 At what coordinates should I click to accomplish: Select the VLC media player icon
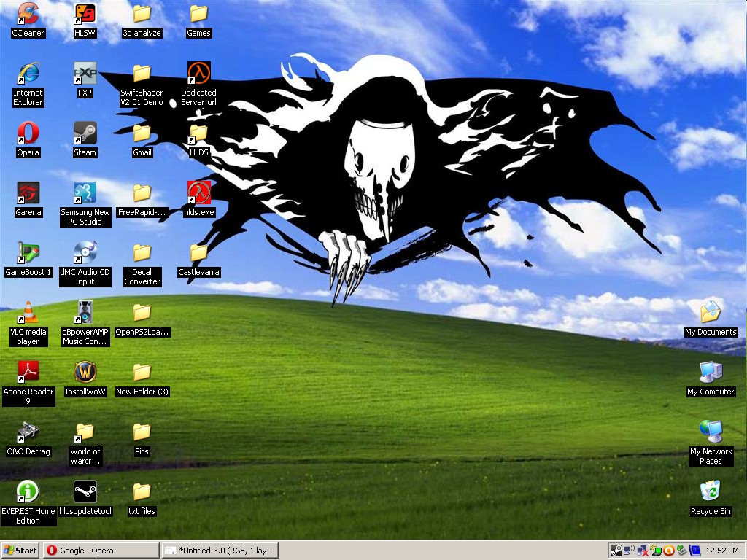coord(28,313)
